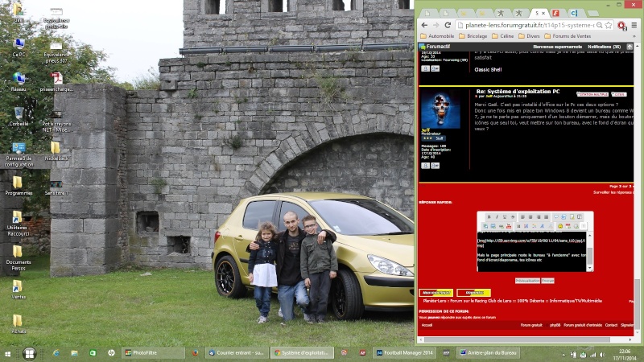Click the page horizontal scrollbar
The width and height of the screenshot is (644, 362).
point(518,339)
